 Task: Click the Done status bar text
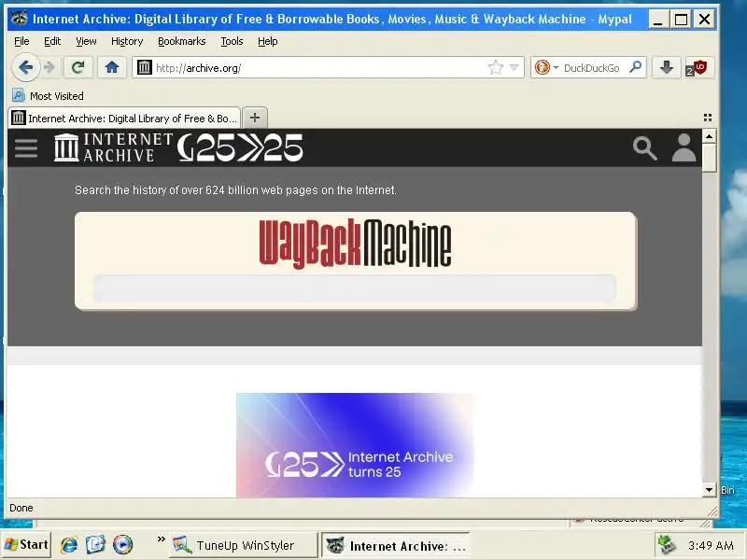point(21,508)
